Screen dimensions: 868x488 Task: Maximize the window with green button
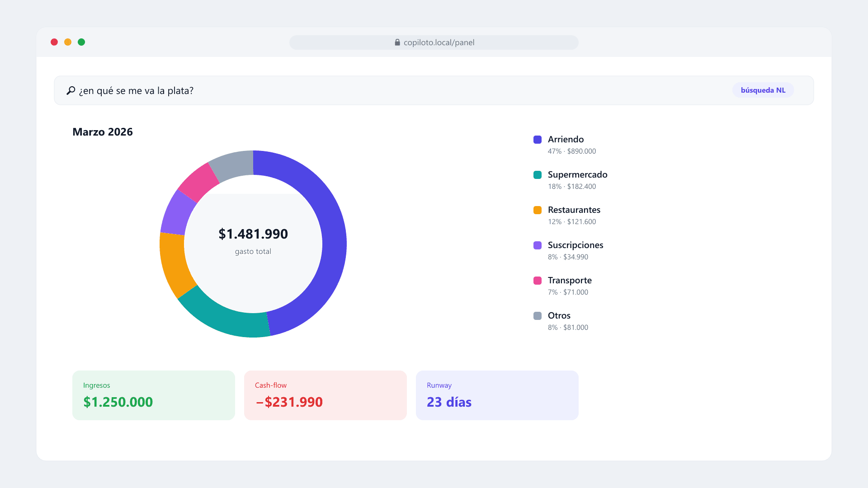click(x=81, y=42)
